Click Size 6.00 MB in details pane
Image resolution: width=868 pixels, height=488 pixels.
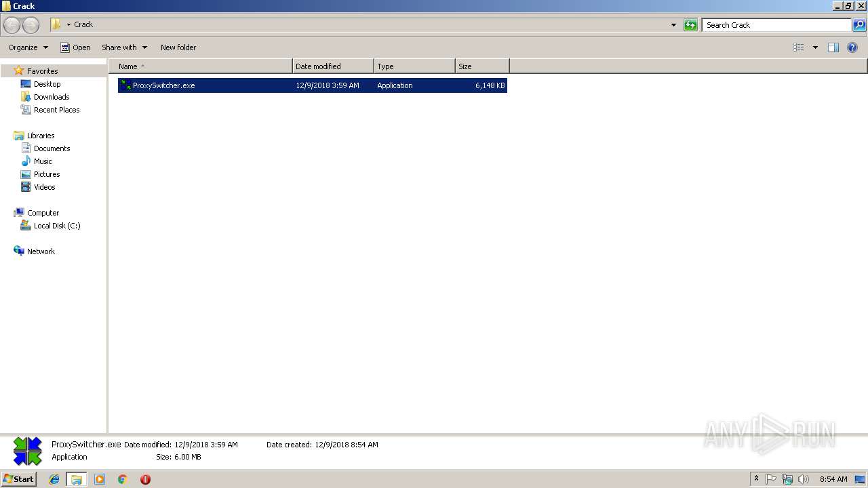coord(178,457)
